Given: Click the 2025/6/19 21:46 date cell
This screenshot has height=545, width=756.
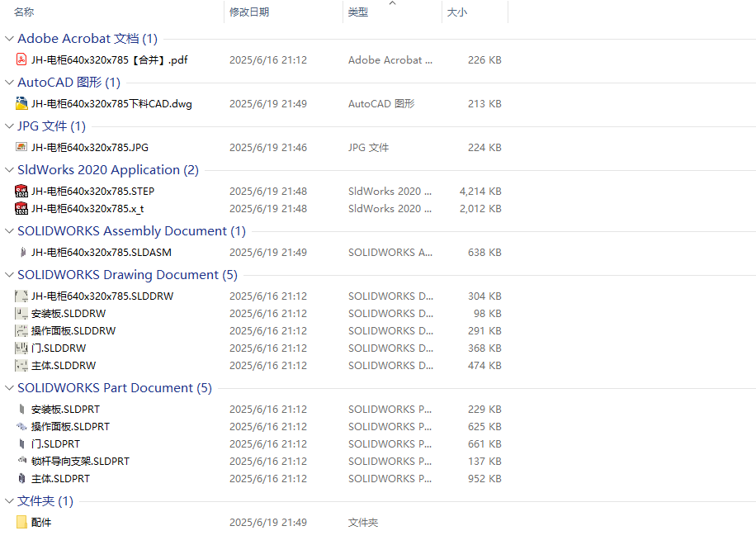Looking at the screenshot, I should coord(268,147).
